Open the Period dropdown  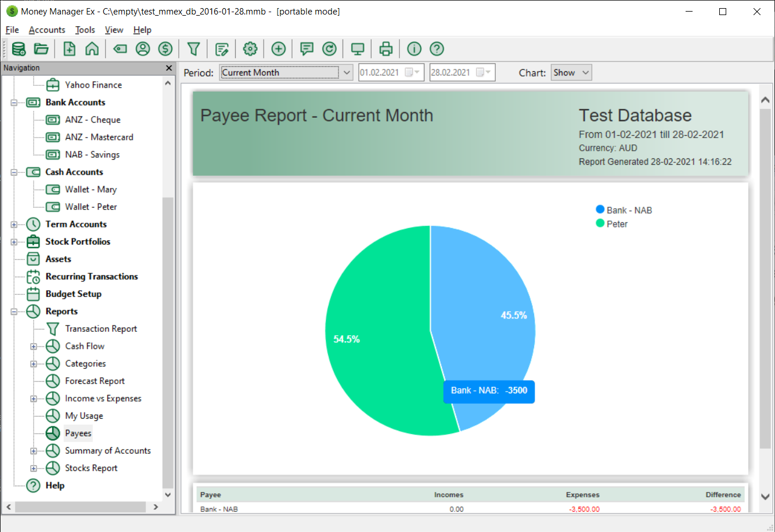[347, 72]
